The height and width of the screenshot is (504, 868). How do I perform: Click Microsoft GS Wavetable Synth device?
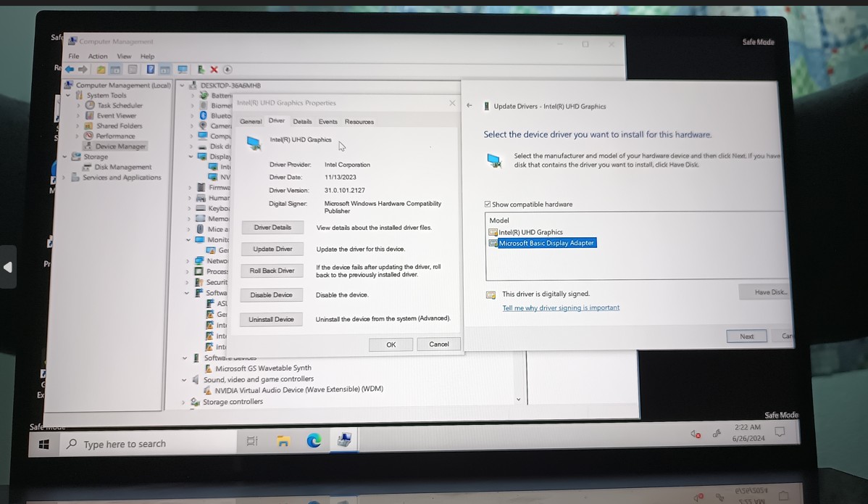click(263, 368)
